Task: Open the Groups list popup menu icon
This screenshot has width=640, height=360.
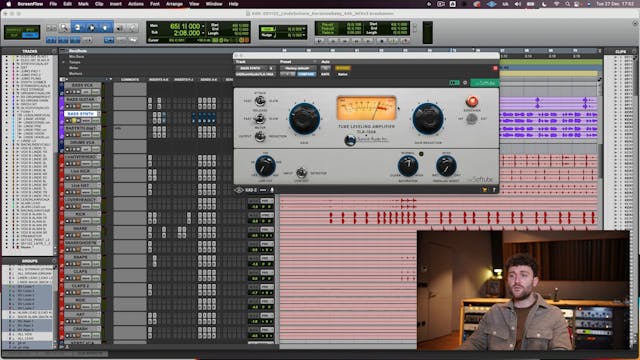Action: pyautogui.click(x=54, y=261)
